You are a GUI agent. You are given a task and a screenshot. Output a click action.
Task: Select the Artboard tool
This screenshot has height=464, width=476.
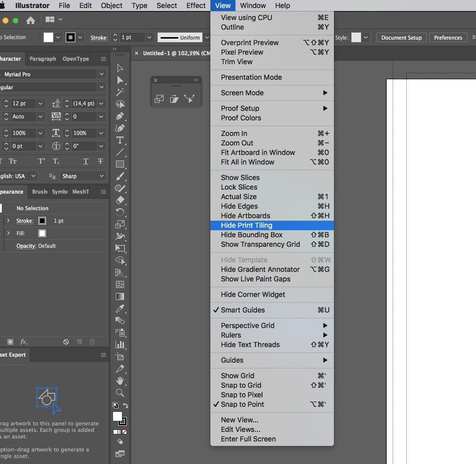[120, 357]
